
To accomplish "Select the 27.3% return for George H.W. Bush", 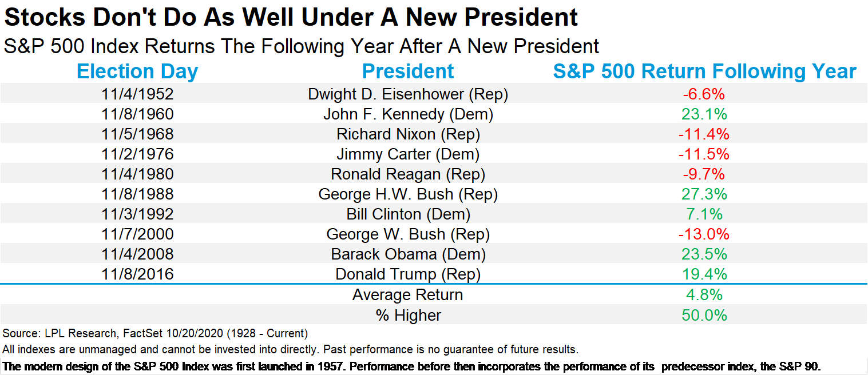I will click(x=704, y=194).
